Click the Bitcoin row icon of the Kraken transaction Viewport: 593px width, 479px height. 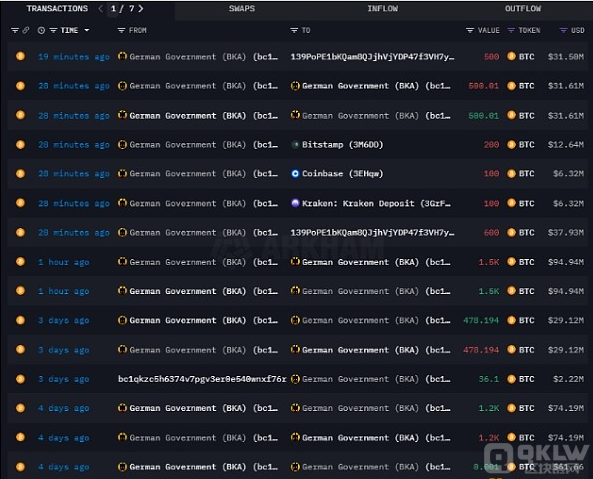(x=20, y=203)
